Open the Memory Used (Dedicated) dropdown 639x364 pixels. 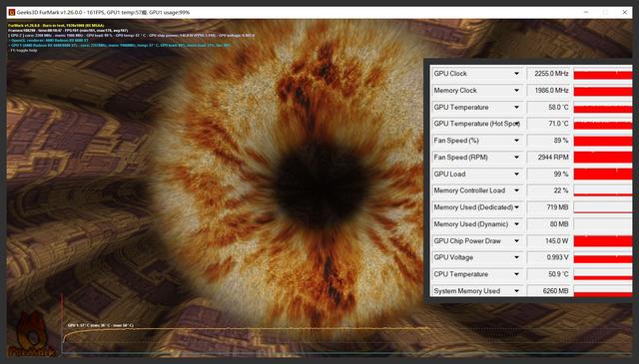tap(517, 207)
